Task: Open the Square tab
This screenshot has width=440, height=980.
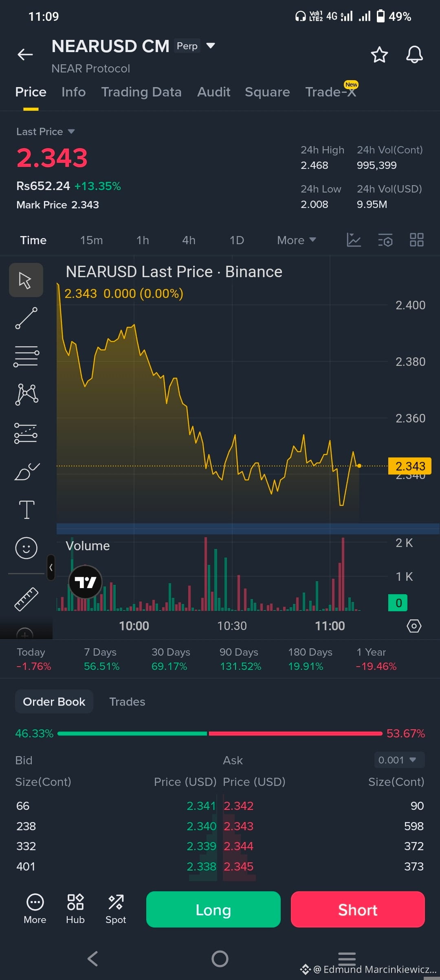Action: click(x=267, y=92)
